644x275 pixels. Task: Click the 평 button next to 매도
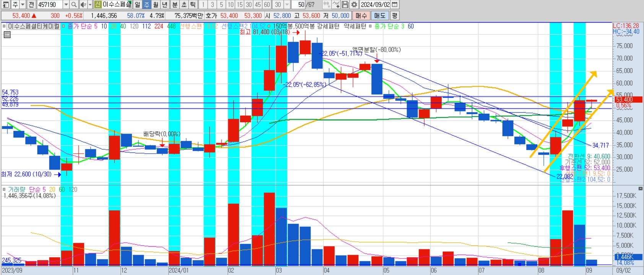click(395, 16)
